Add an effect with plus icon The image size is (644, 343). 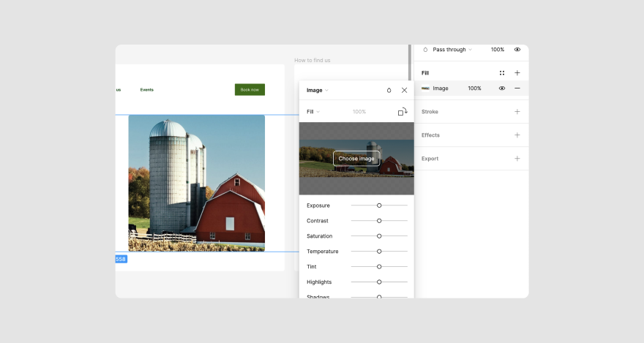pos(517,135)
